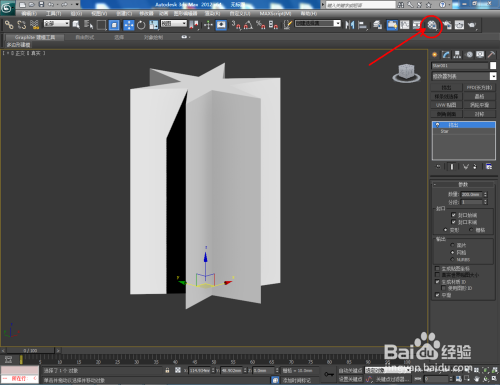This screenshot has height=385, width=500.
Task: Activate Bind to Space Warp tool
Action: click(35, 25)
